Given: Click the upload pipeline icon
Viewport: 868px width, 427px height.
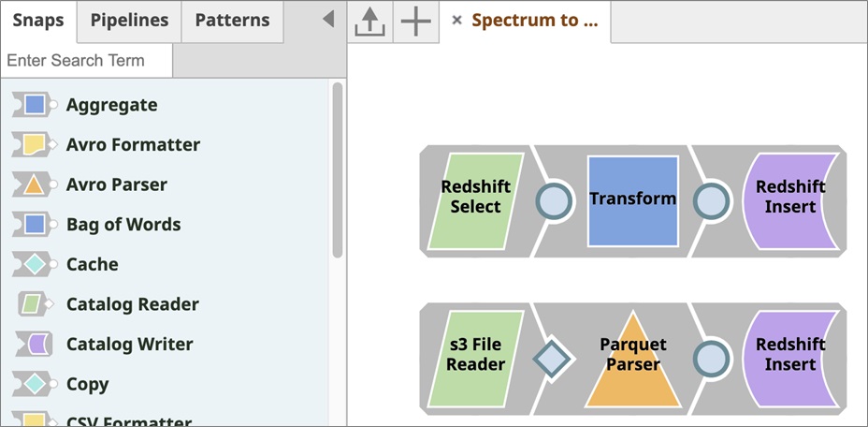Looking at the screenshot, I should (370, 22).
